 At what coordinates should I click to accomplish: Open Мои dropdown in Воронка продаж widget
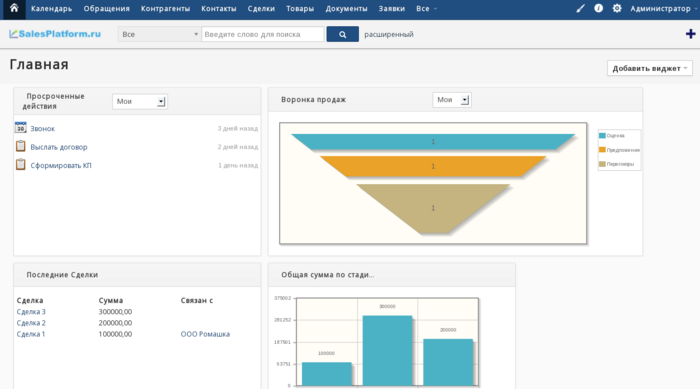point(452,100)
